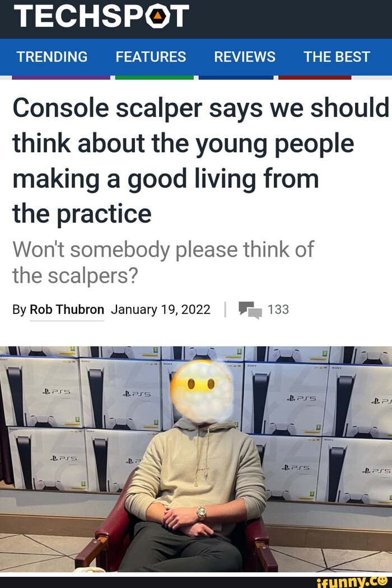Select The Best tab

pos(337,57)
